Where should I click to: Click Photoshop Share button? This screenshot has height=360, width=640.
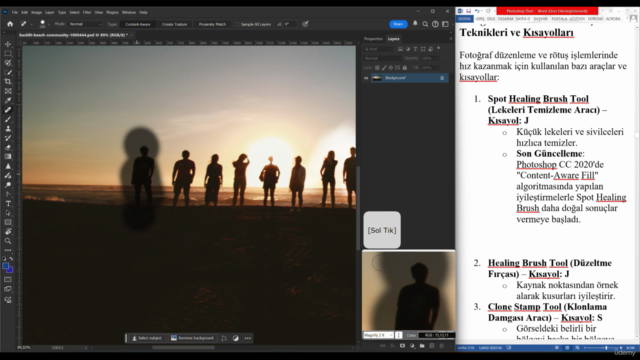(398, 24)
